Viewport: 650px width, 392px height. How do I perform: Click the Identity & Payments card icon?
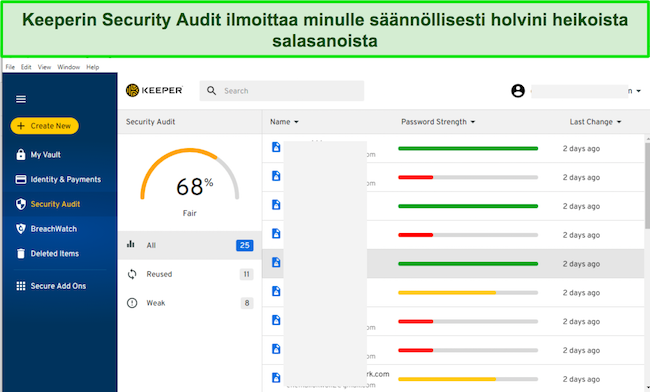21,179
